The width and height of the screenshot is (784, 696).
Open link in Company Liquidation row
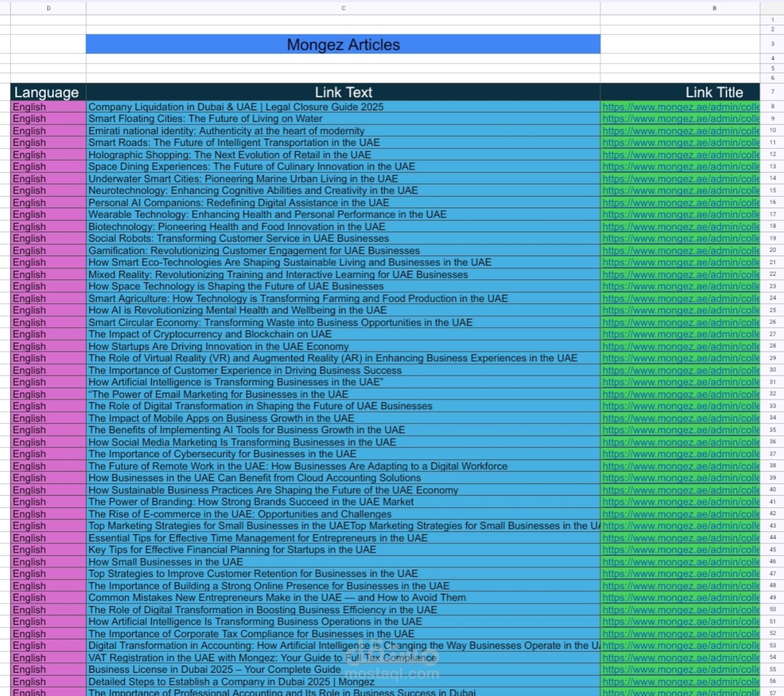coord(680,107)
